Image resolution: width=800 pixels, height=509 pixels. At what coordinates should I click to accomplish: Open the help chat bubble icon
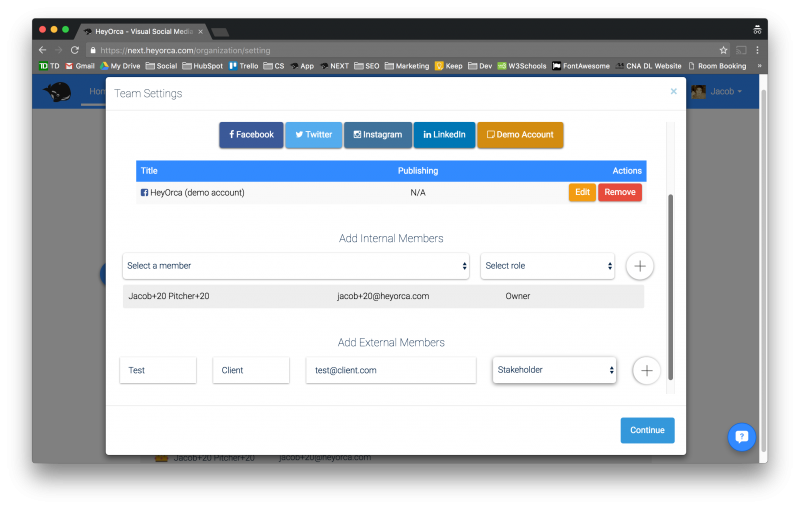pyautogui.click(x=741, y=437)
